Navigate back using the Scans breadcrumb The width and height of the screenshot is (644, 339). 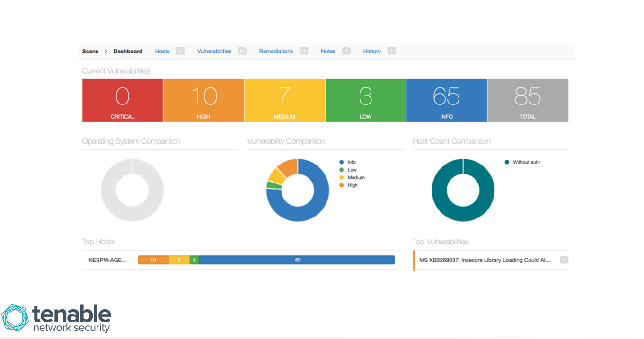point(90,51)
